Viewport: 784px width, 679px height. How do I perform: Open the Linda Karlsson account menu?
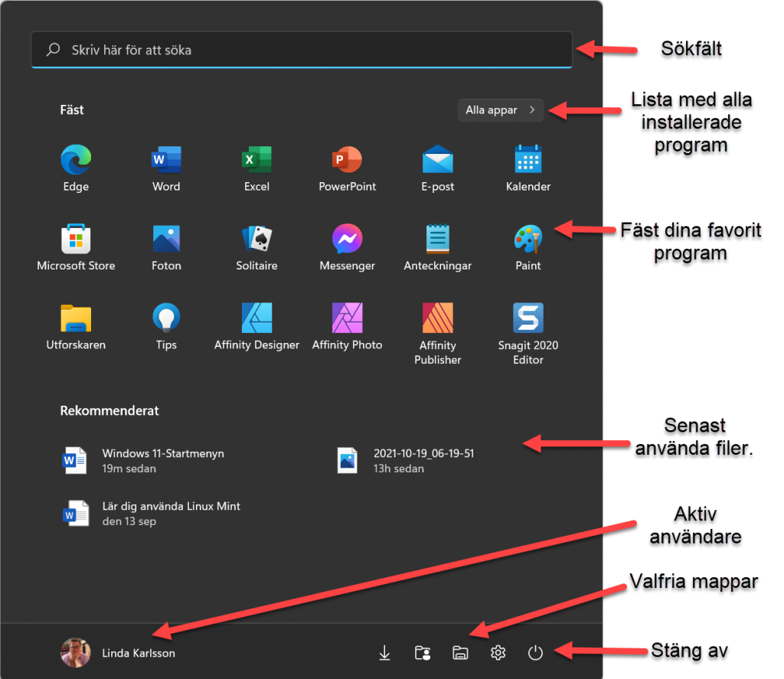tap(118, 652)
